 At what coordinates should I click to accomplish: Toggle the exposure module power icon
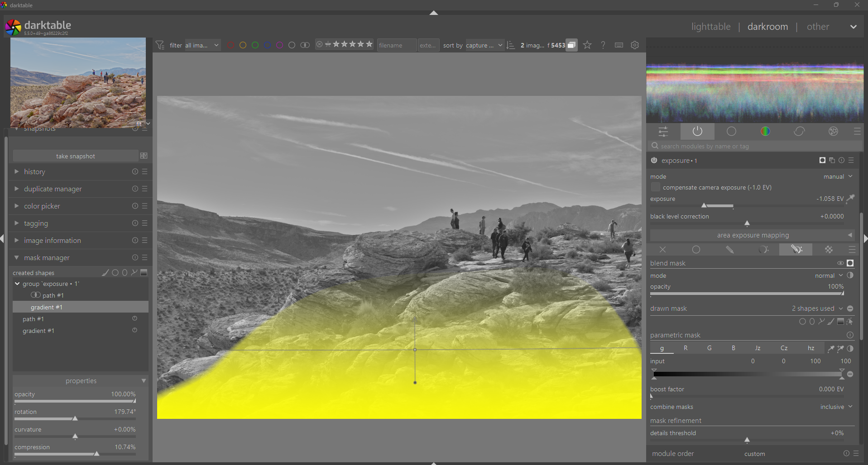[x=654, y=161]
